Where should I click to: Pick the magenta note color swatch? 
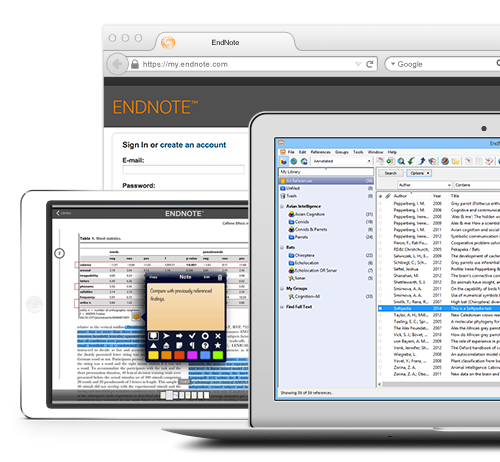(192, 355)
